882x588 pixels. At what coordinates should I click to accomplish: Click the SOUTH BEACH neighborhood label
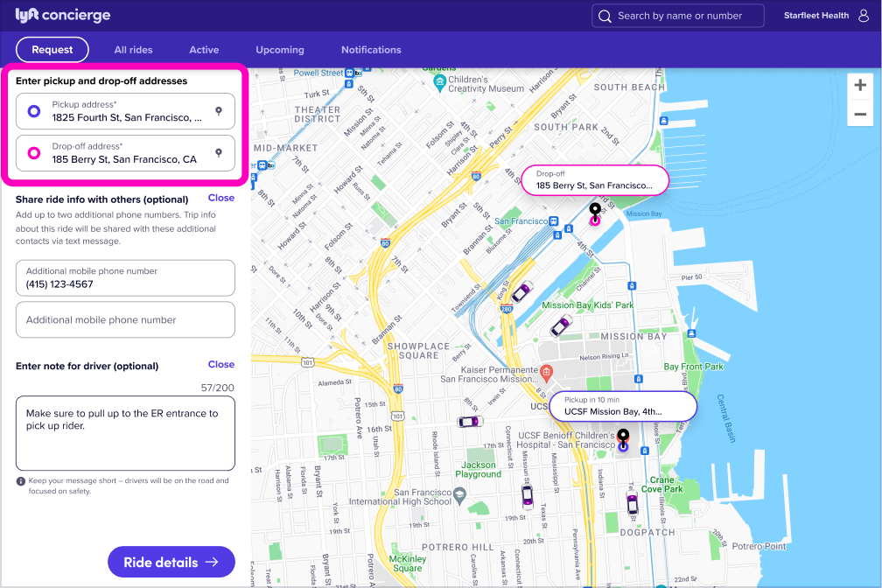(x=629, y=87)
